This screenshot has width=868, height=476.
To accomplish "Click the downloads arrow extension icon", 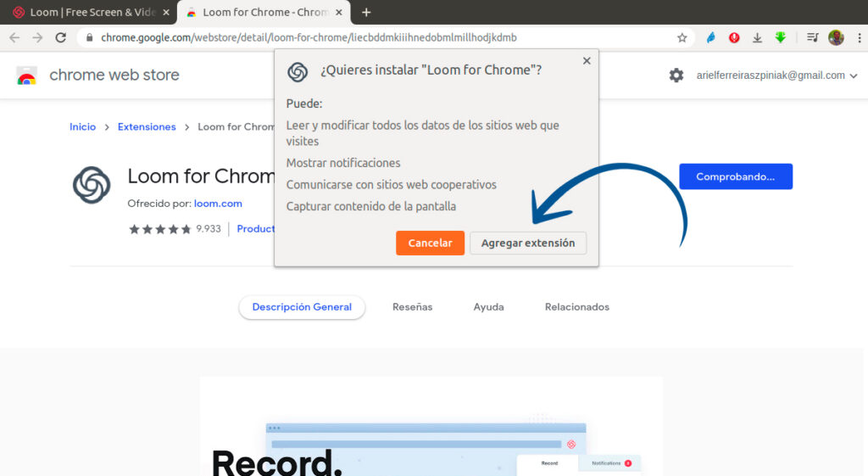I will point(757,37).
